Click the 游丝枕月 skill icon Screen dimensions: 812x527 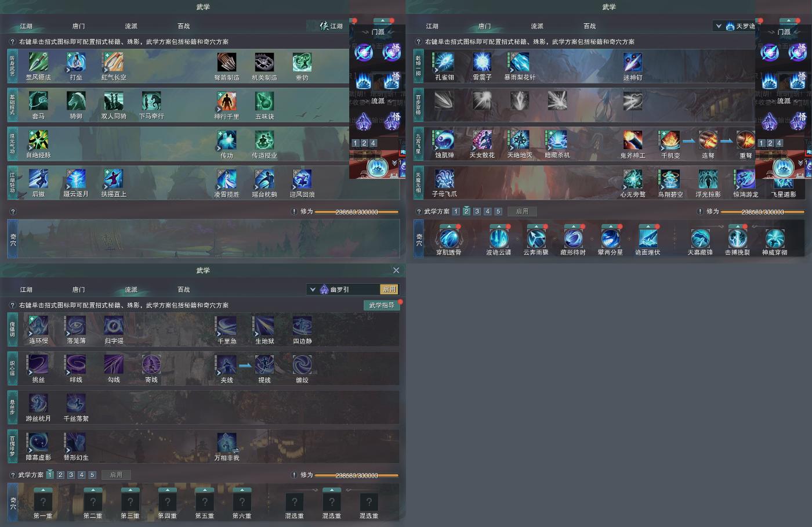click(38, 403)
